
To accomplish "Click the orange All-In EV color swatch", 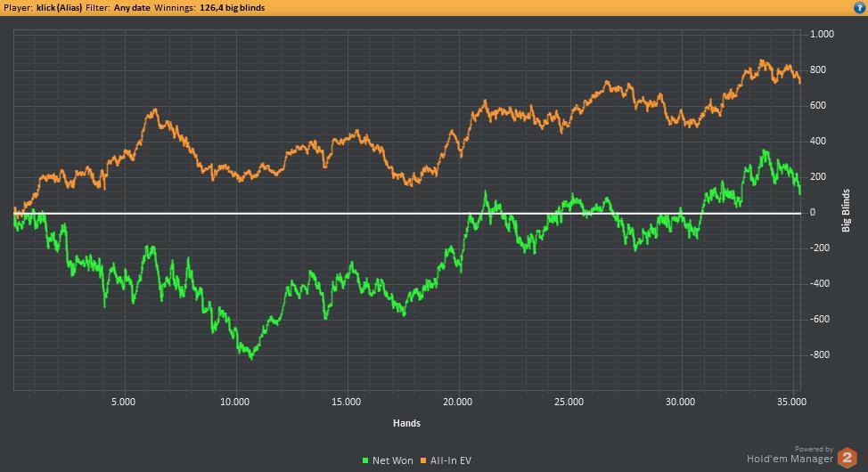I will coord(423,460).
